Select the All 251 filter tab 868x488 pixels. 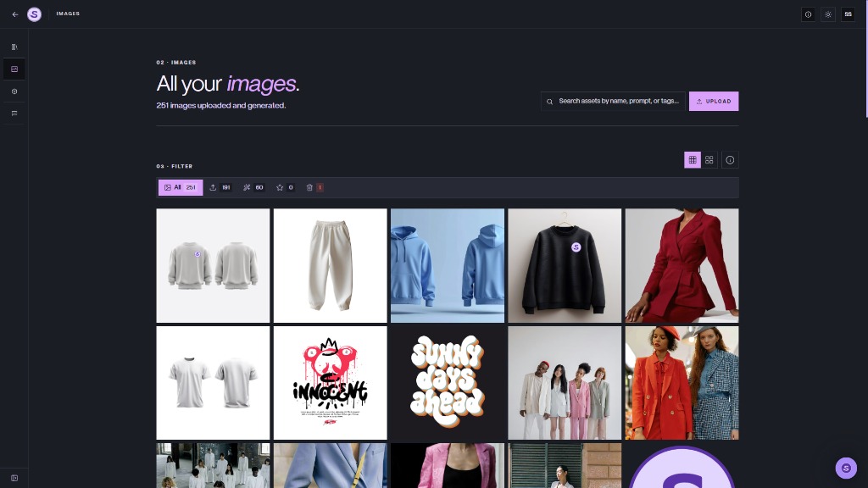click(x=181, y=187)
